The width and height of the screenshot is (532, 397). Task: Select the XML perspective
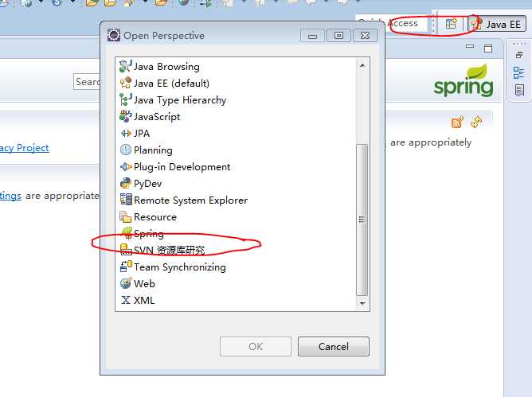[137, 300]
